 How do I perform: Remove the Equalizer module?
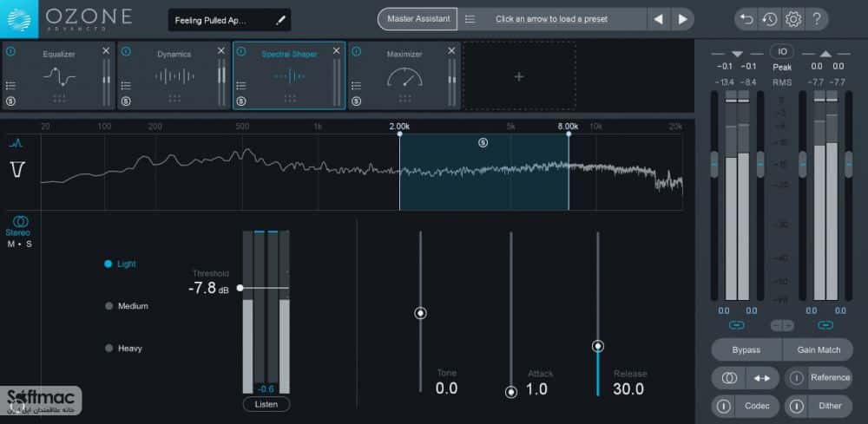tap(106, 51)
